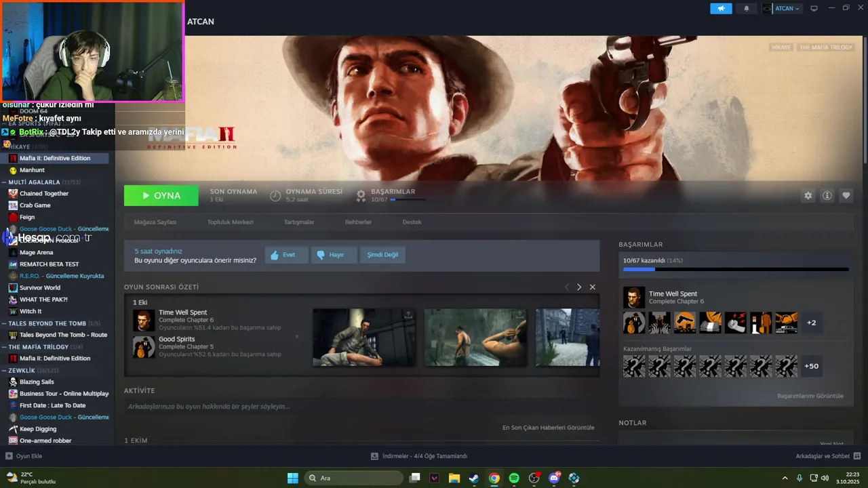
Task: Open the Destek tab
Action: tap(412, 222)
